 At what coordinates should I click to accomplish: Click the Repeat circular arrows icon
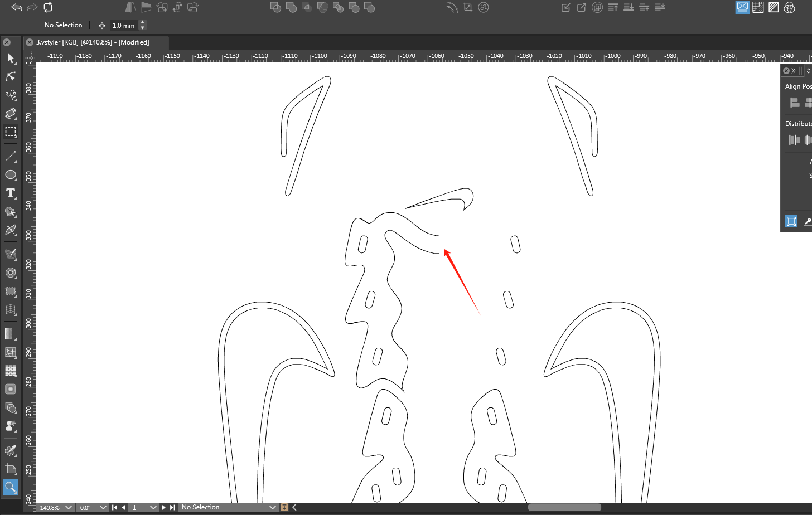click(x=48, y=7)
